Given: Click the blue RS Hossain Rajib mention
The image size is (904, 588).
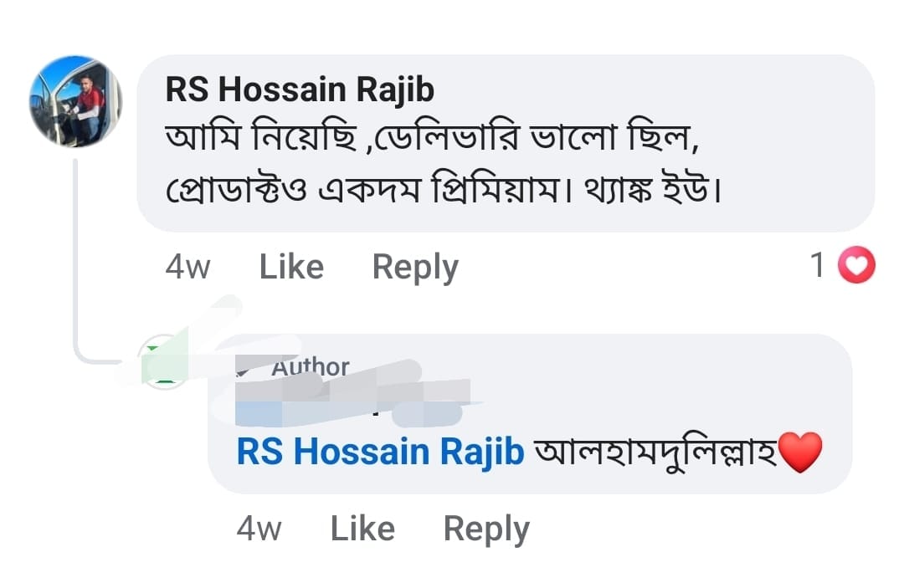Looking at the screenshot, I should point(381,453).
